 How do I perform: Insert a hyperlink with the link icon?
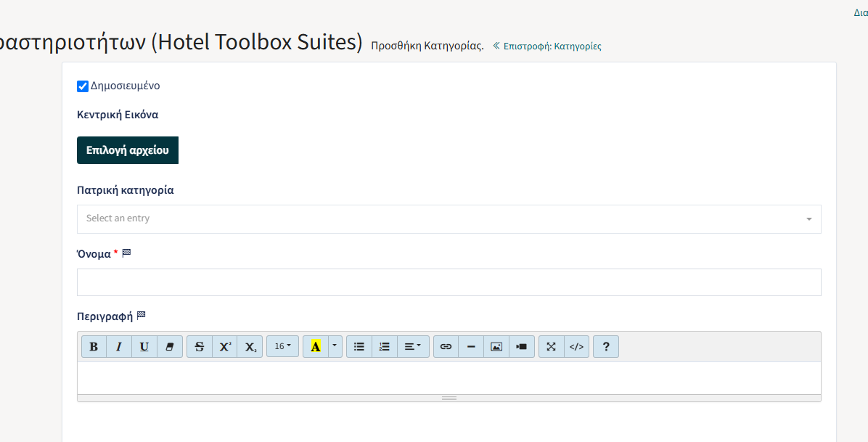446,347
